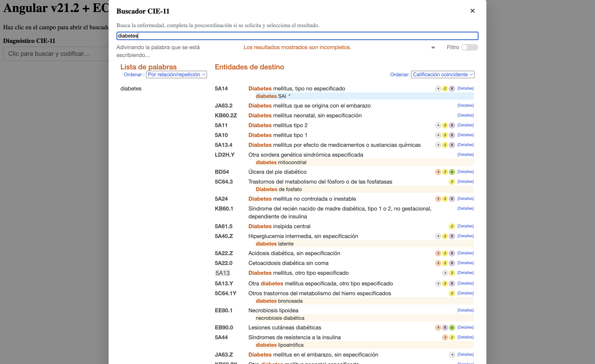Select the 'diabetes SAI' matching term
Viewport: 595px width, 364px height.
coord(365,96)
